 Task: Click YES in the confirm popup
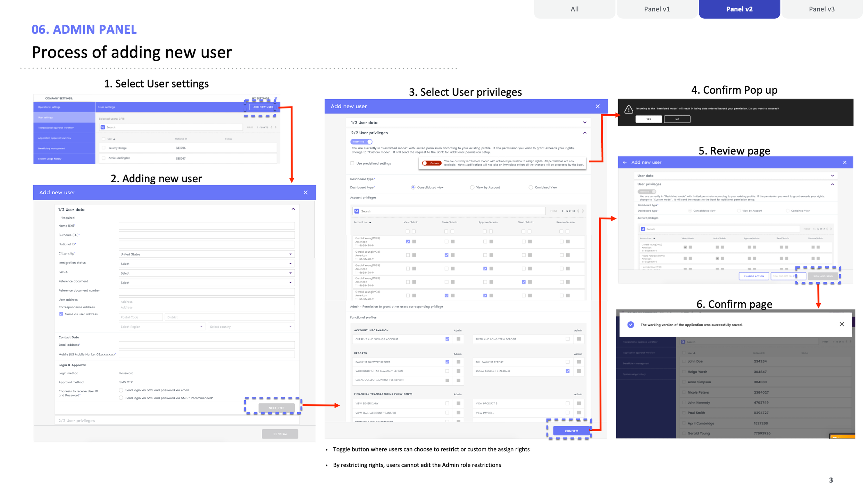[649, 119]
